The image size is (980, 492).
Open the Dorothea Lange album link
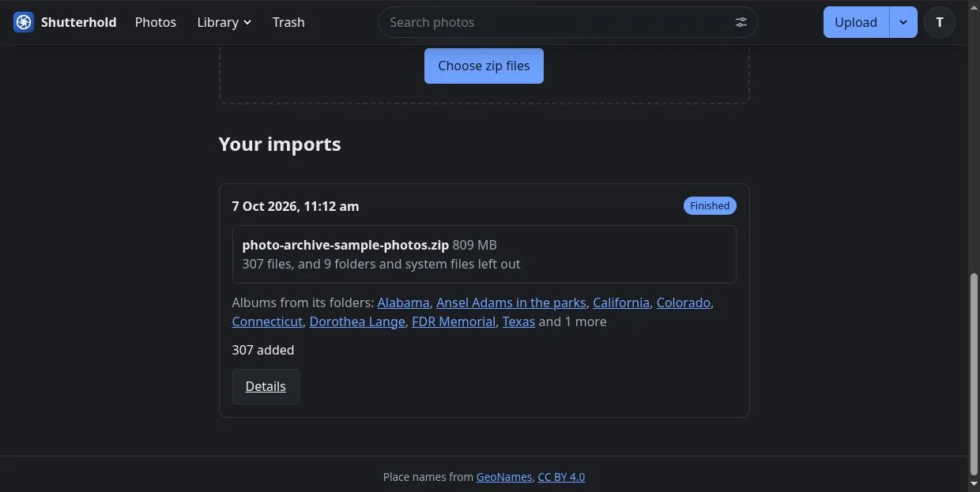pyautogui.click(x=357, y=321)
